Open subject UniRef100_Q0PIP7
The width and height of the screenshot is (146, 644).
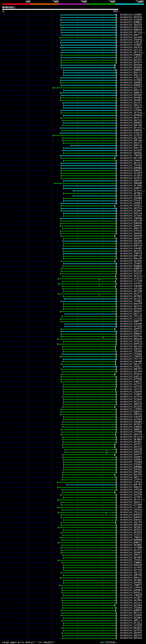(131, 454)
